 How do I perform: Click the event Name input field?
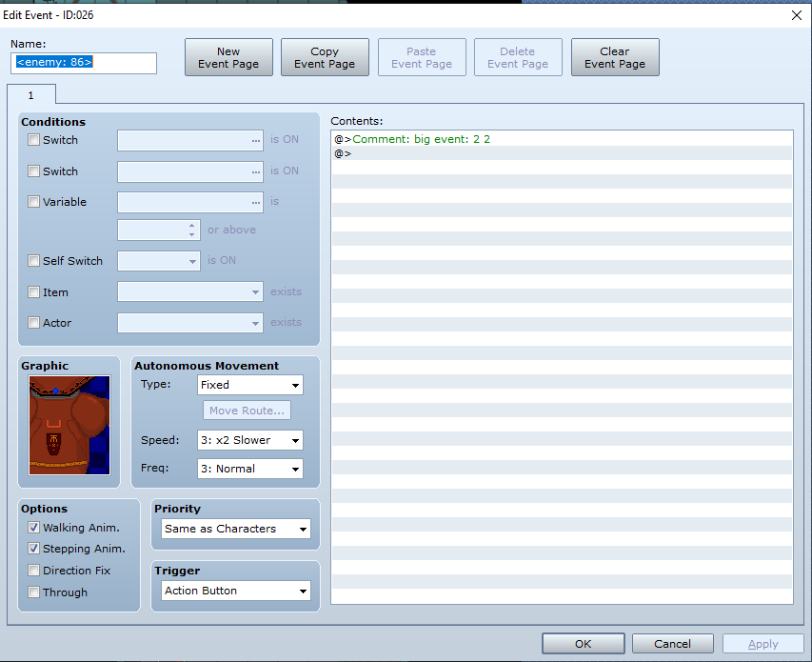point(84,63)
